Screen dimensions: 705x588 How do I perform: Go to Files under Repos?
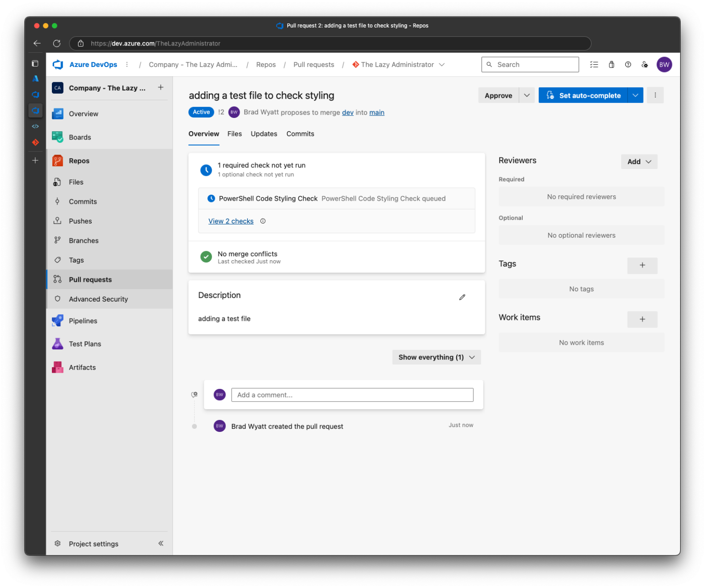(76, 182)
